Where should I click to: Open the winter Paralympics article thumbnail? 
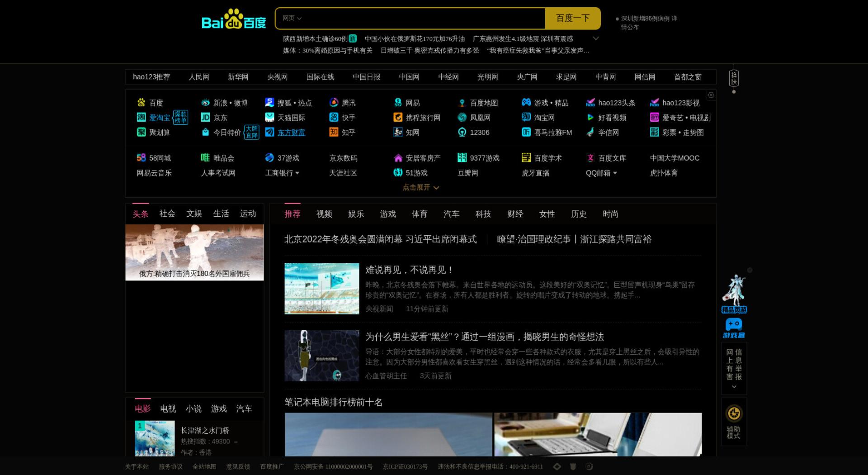click(x=322, y=289)
